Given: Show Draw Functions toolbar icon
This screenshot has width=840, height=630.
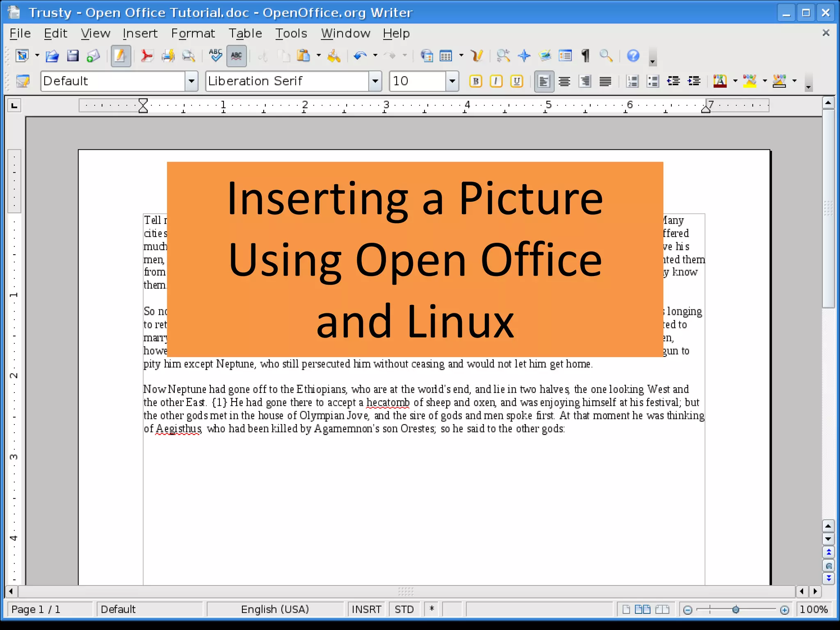Looking at the screenshot, I should pyautogui.click(x=477, y=55).
